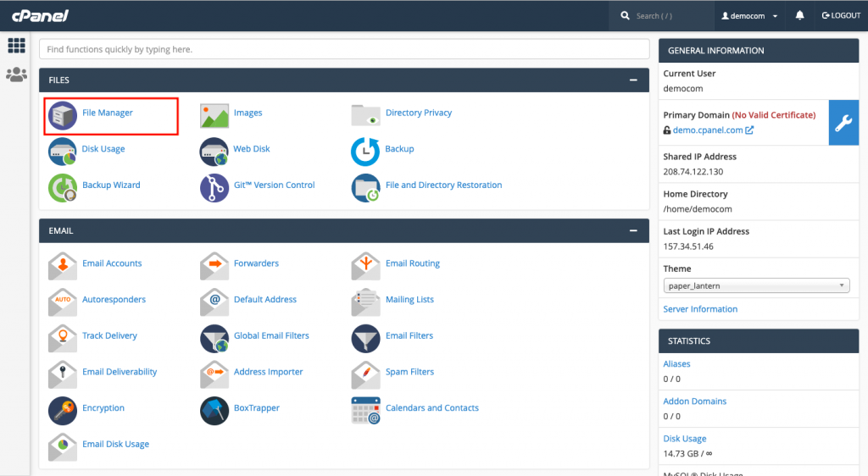
Task: Click the home grid icon in sidebar
Action: [x=17, y=46]
